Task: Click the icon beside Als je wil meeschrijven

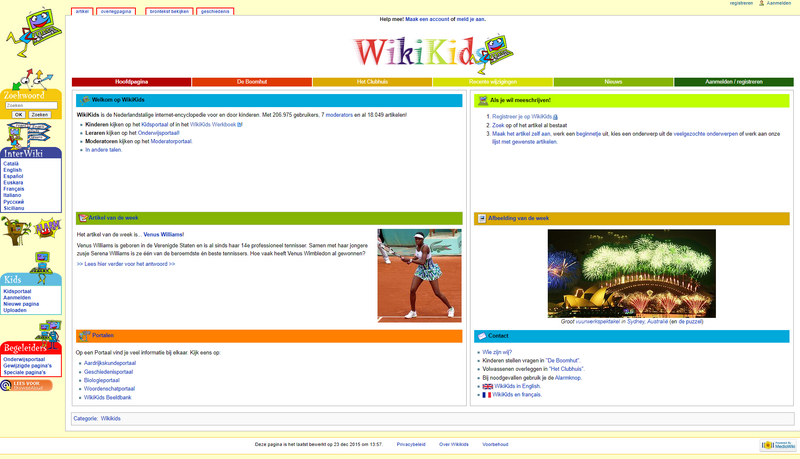Action: point(483,100)
